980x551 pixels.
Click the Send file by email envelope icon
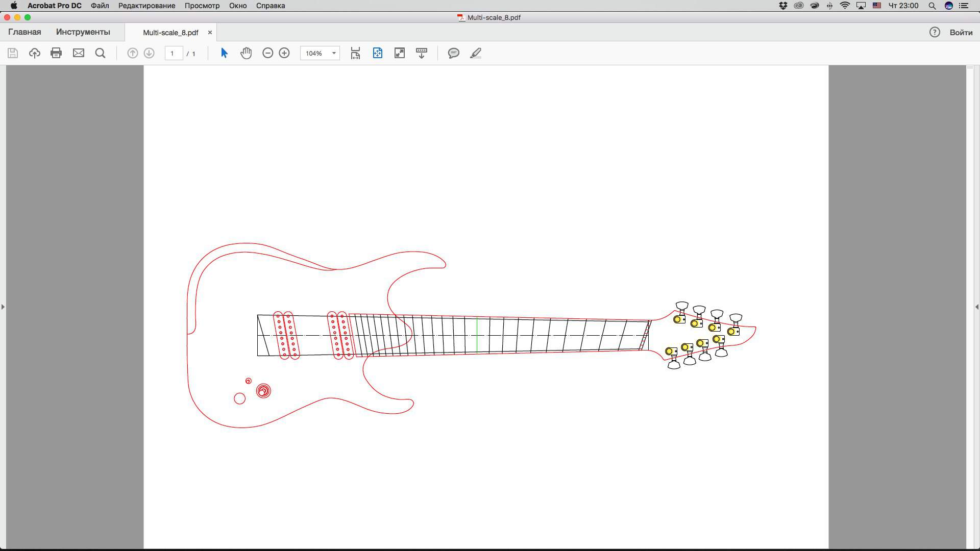[78, 53]
